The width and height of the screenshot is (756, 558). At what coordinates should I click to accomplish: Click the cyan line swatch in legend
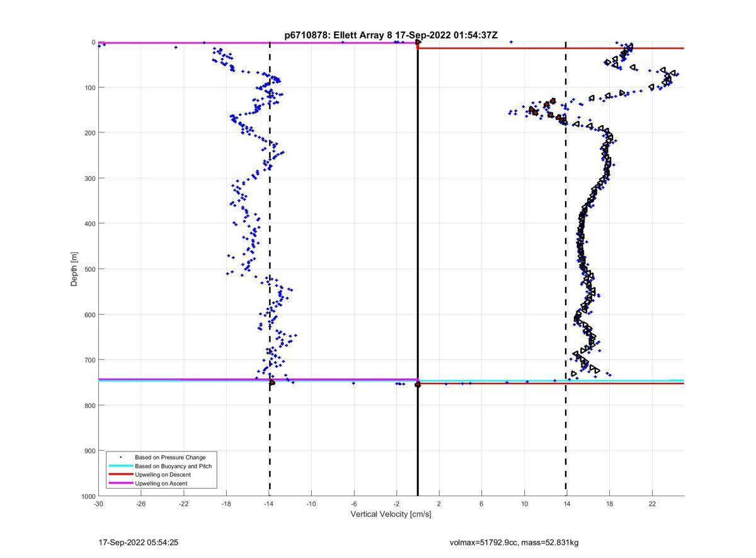point(120,466)
